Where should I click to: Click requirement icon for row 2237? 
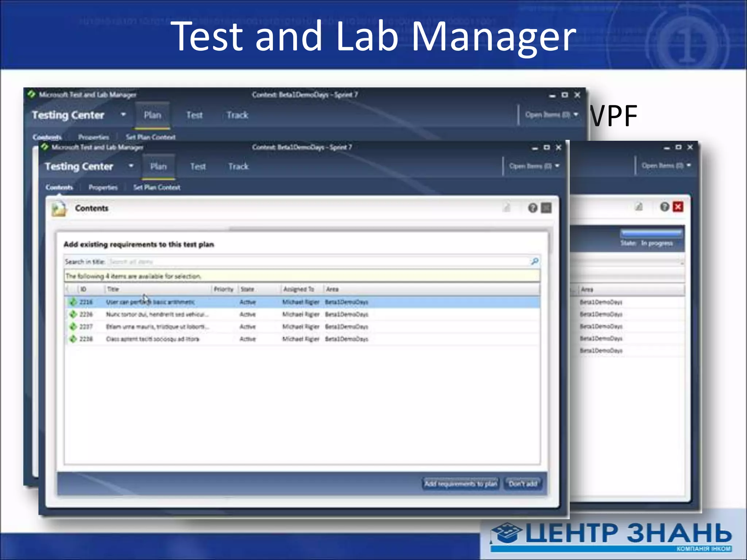[x=73, y=327]
